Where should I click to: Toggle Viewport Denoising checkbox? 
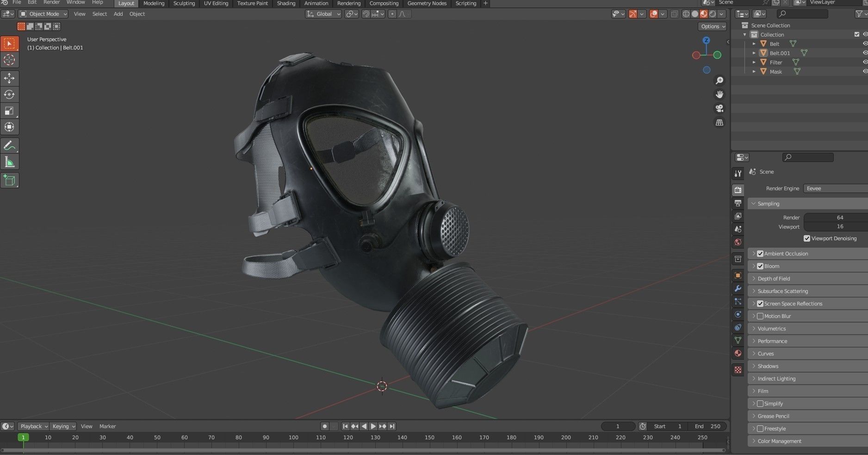(807, 238)
